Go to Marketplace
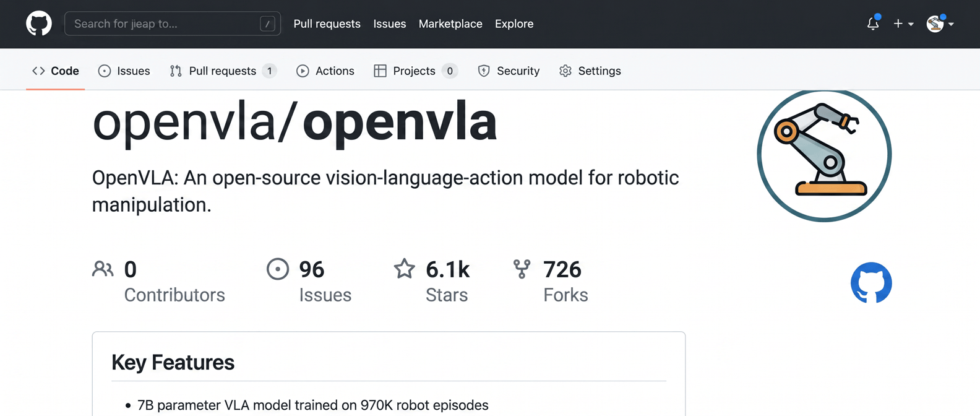The height and width of the screenshot is (416, 980). click(x=450, y=24)
